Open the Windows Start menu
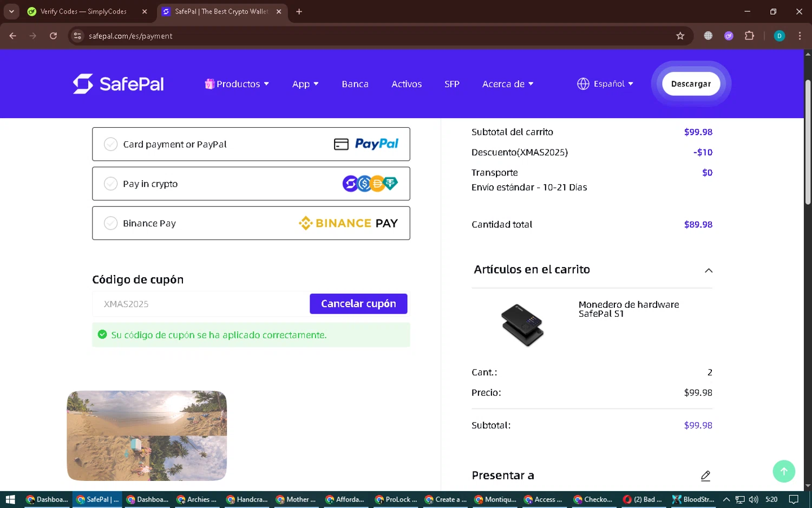Viewport: 812px width, 508px height. tap(10, 499)
